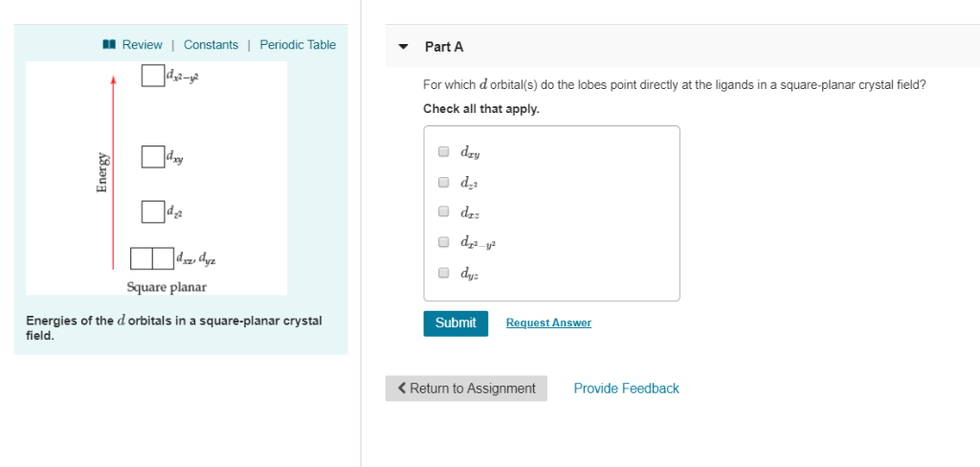Open the Provide Feedback link
Image resolution: width=980 pixels, height=467 pixels.
coord(626,389)
